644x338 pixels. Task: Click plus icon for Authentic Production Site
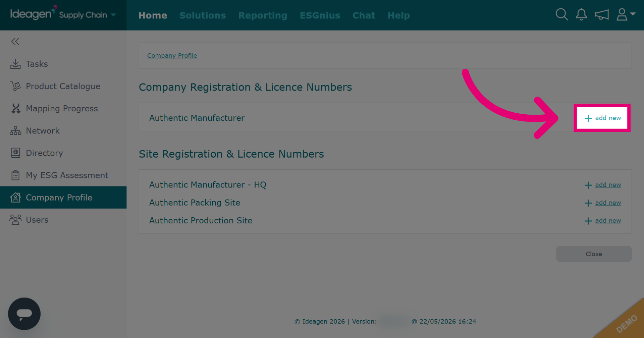tap(588, 221)
